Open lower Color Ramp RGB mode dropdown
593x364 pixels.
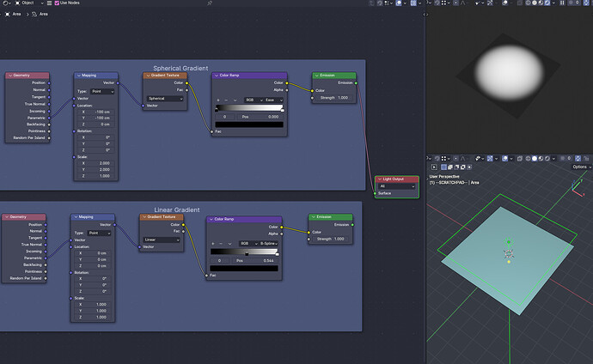coord(248,244)
